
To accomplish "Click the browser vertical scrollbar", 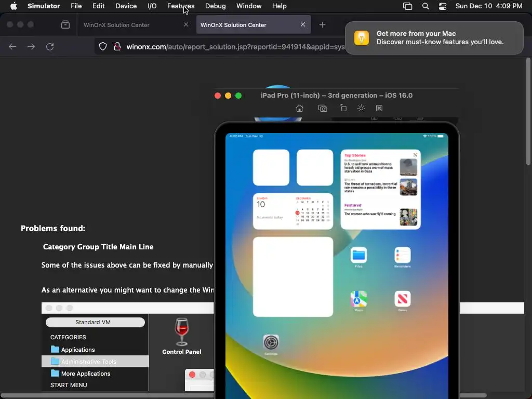I will point(528,112).
